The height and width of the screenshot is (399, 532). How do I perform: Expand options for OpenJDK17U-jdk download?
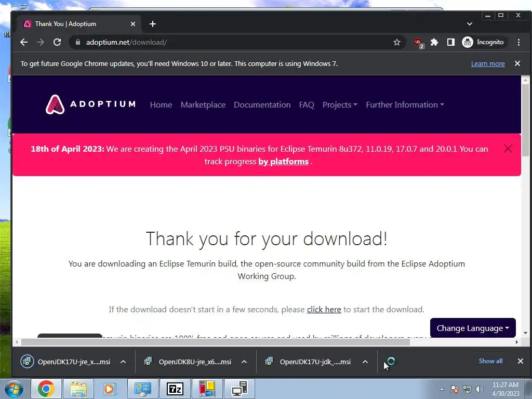[365, 362]
